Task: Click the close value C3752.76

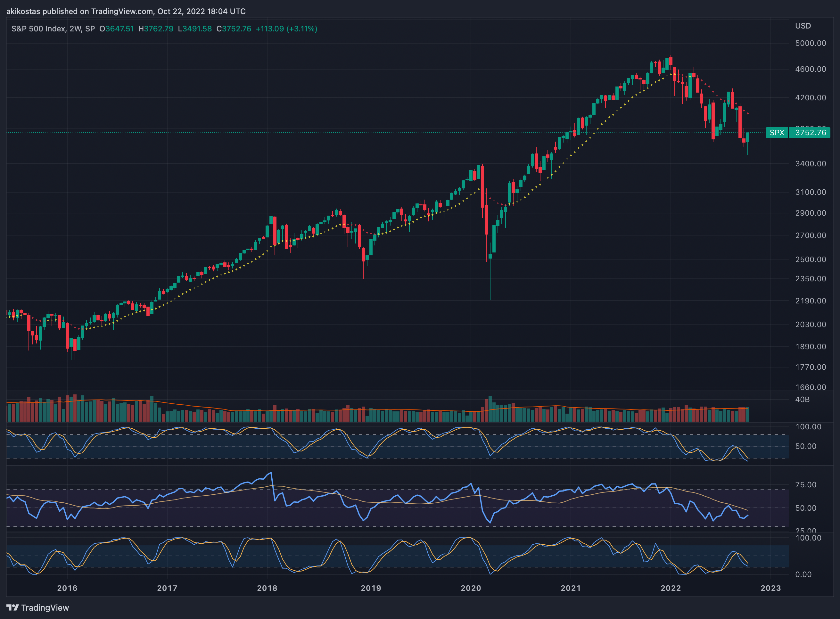Action: pyautogui.click(x=234, y=29)
